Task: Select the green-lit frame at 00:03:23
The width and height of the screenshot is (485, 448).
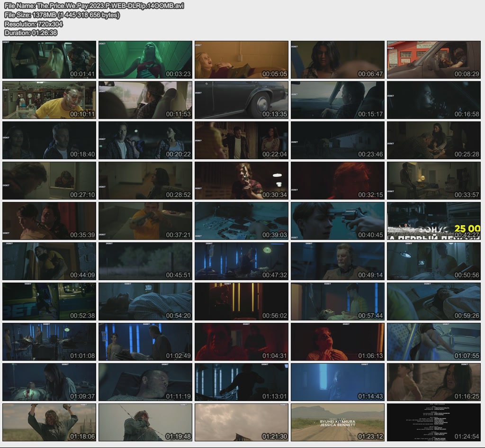Action: (x=145, y=60)
